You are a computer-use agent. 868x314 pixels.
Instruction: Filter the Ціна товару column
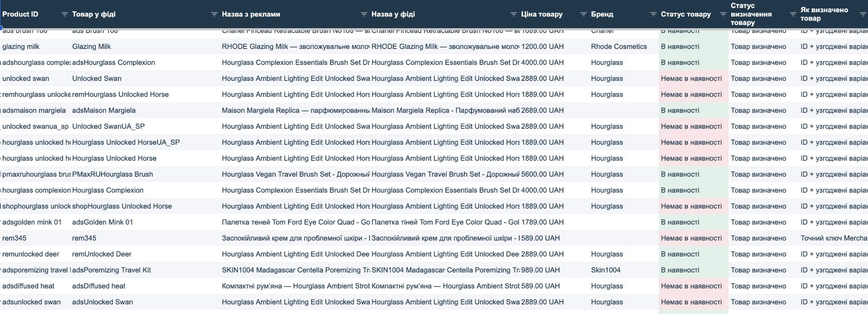(x=583, y=14)
